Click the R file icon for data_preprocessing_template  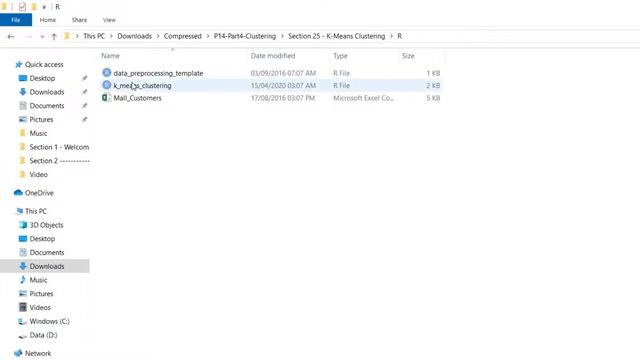click(x=107, y=73)
